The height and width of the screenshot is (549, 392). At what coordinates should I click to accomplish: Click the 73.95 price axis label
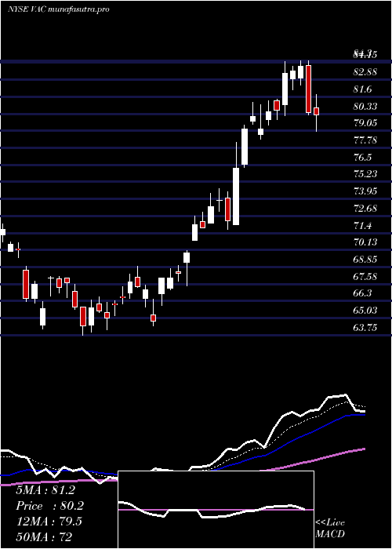pyautogui.click(x=365, y=191)
